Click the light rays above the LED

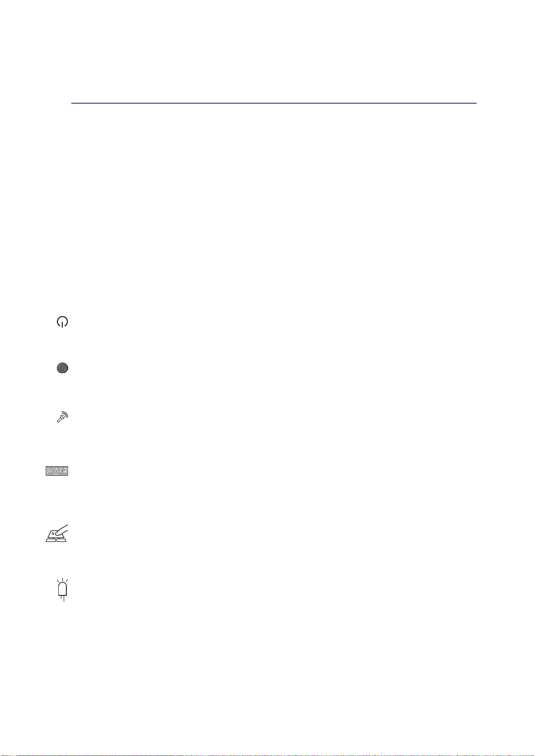click(x=62, y=581)
